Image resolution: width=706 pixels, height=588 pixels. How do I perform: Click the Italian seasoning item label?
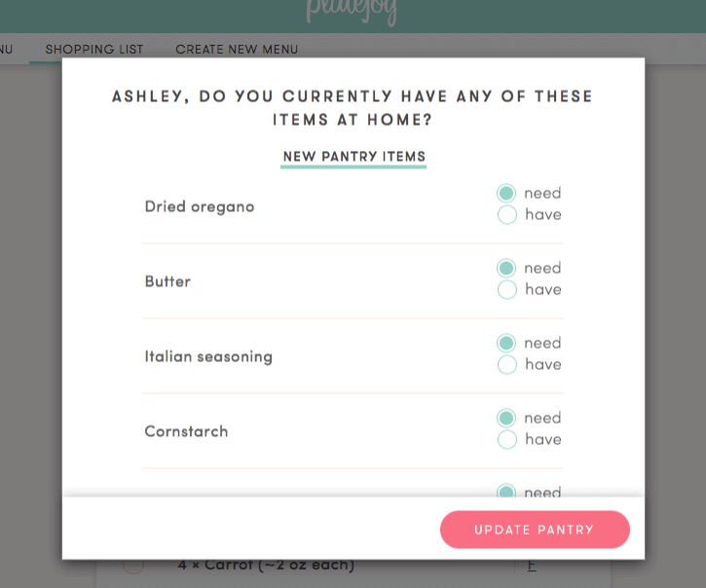click(208, 356)
